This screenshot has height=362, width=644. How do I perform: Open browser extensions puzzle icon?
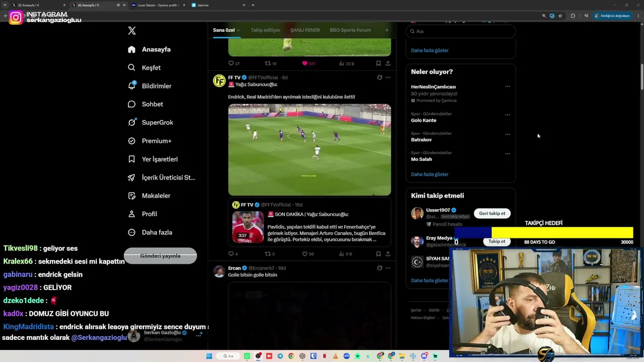tap(573, 16)
